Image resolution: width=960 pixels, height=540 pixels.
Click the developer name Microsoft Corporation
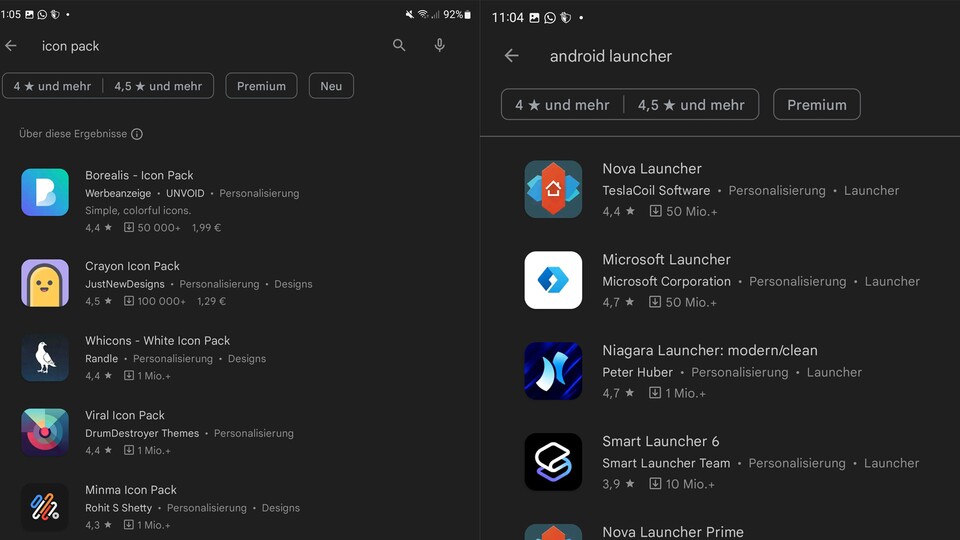pos(667,282)
